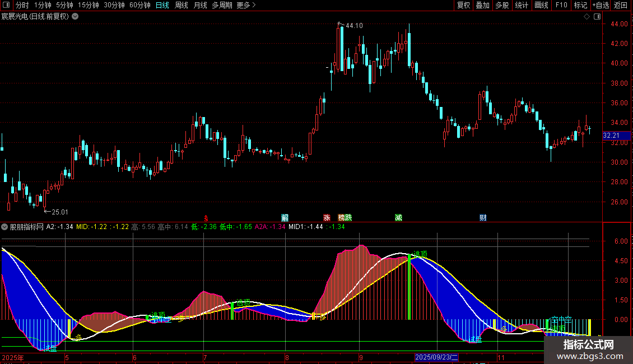Open the 更多 periods expander
Image resolution: width=633 pixels, height=364 pixels.
(246, 6)
